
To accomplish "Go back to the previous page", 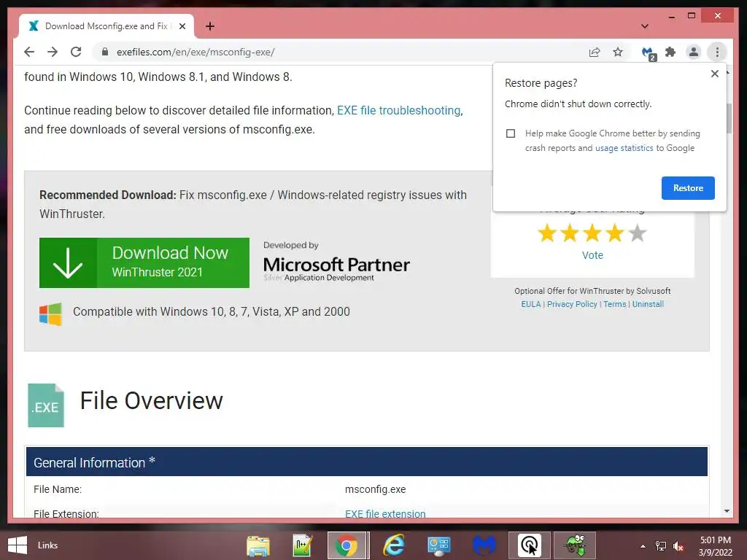I will [x=29, y=52].
